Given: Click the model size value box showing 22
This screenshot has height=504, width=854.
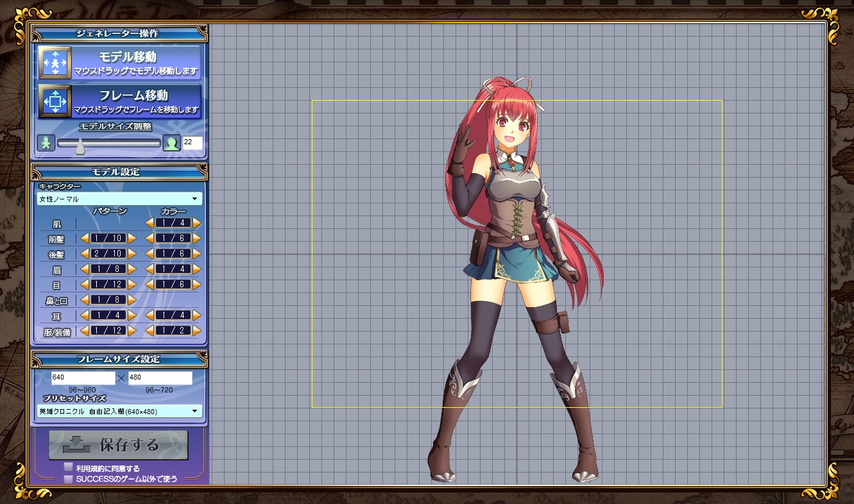Looking at the screenshot, I should pos(192,143).
